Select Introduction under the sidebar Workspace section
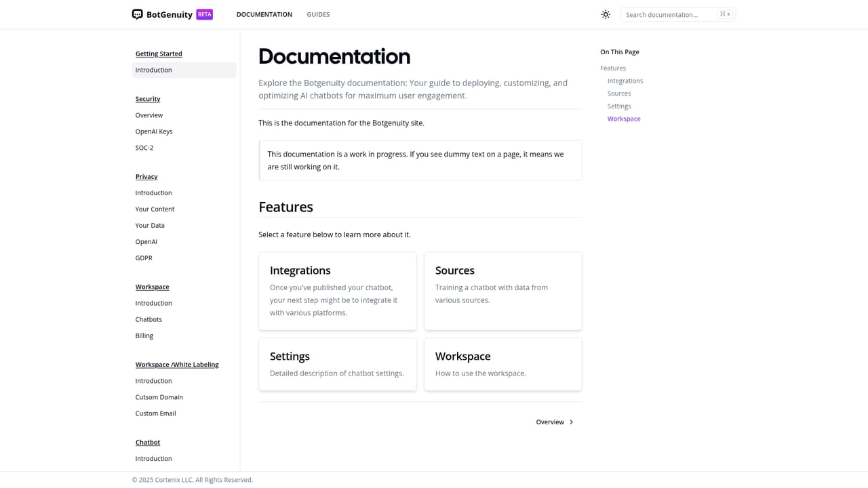The width and height of the screenshot is (868, 488). pyautogui.click(x=154, y=304)
